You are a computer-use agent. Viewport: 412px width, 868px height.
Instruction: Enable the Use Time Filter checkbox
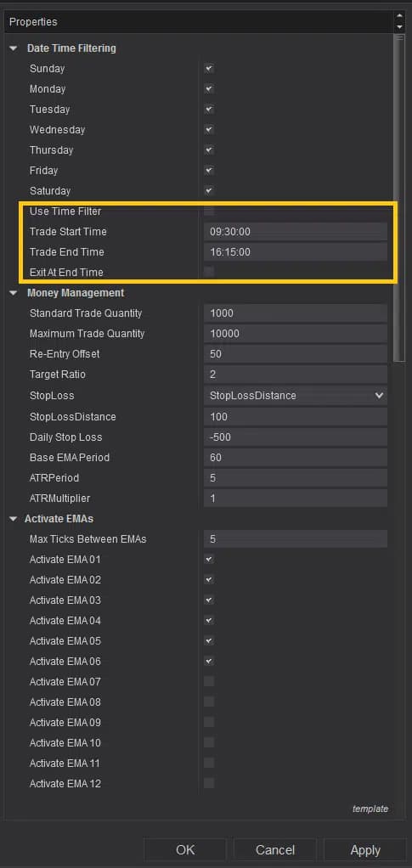209,211
